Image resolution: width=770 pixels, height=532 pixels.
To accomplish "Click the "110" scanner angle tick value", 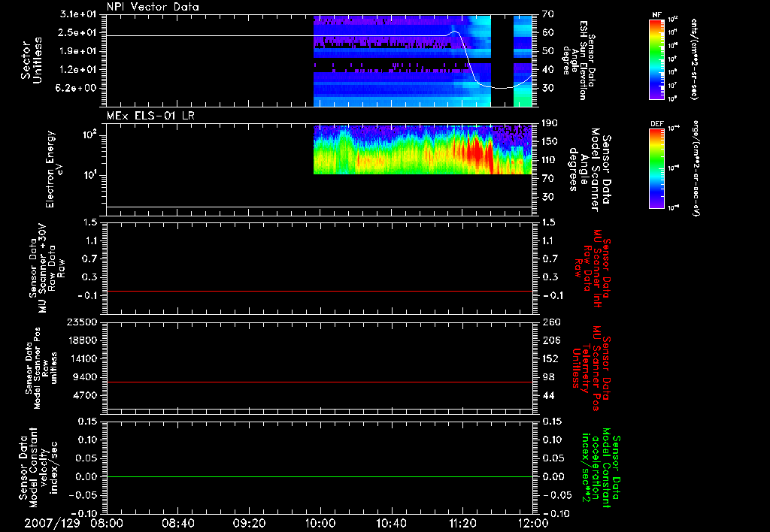I will pyautogui.click(x=550, y=160).
